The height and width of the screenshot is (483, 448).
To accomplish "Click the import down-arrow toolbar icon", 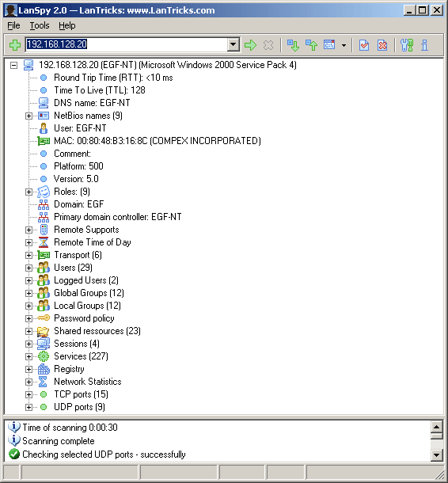I will click(293, 45).
